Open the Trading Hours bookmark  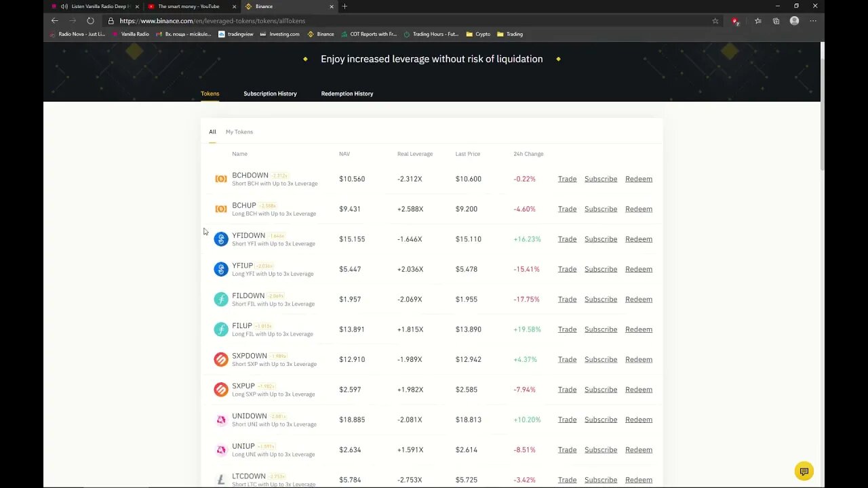(431, 34)
